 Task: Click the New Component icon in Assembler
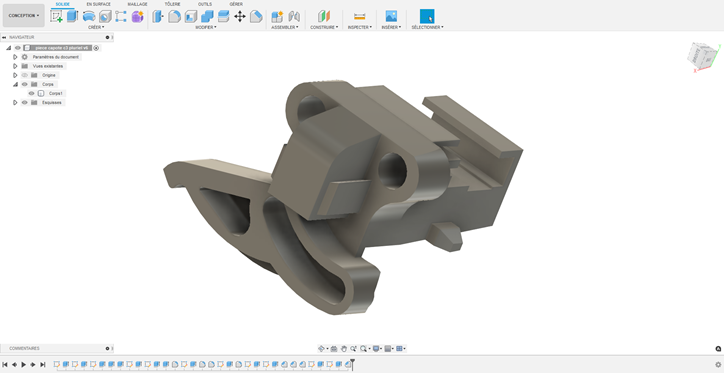click(277, 17)
